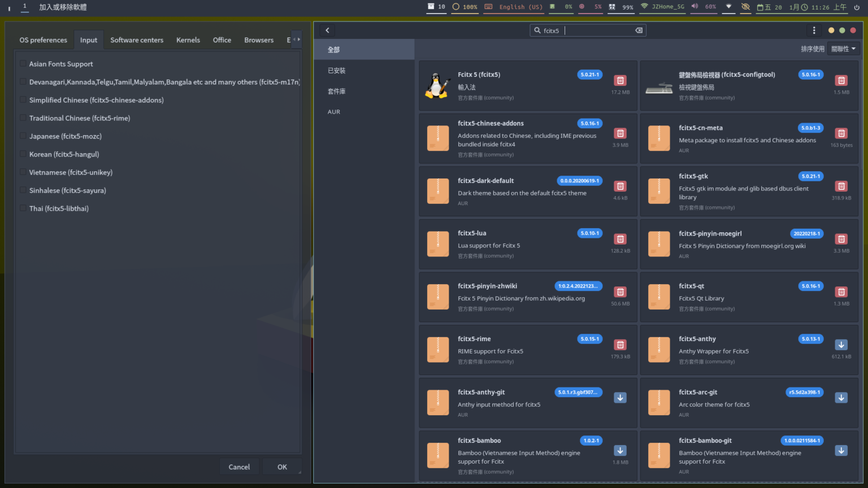Switch to the Kernels tab
This screenshot has width=868, height=488.
point(188,40)
